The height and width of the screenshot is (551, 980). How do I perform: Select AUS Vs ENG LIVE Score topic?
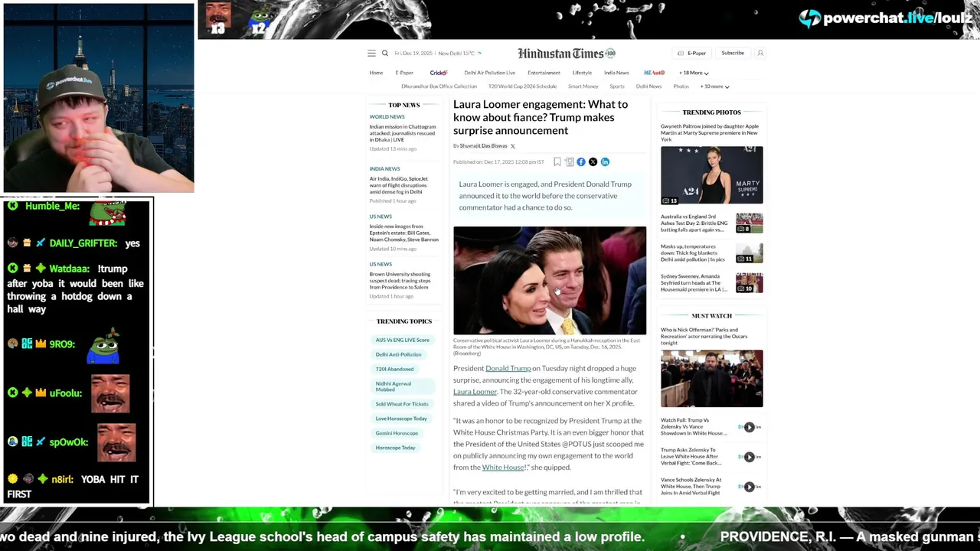point(403,340)
